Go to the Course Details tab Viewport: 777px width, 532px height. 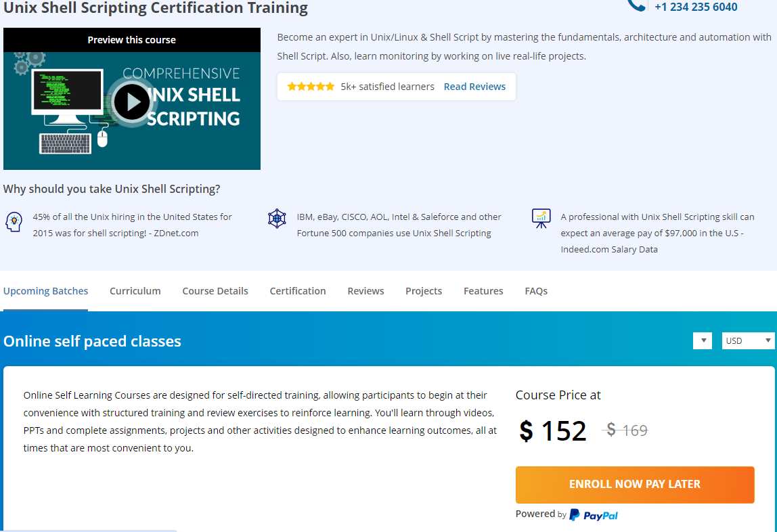[215, 291]
